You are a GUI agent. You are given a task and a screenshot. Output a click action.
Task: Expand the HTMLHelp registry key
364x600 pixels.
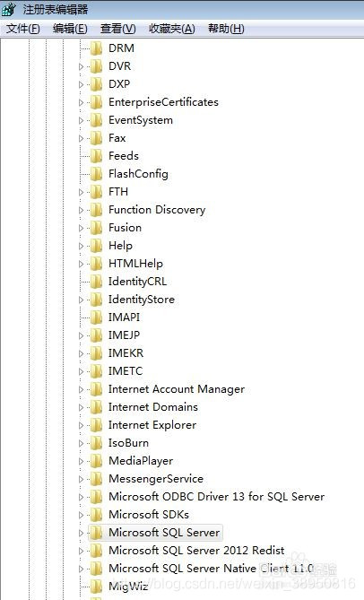[81, 264]
